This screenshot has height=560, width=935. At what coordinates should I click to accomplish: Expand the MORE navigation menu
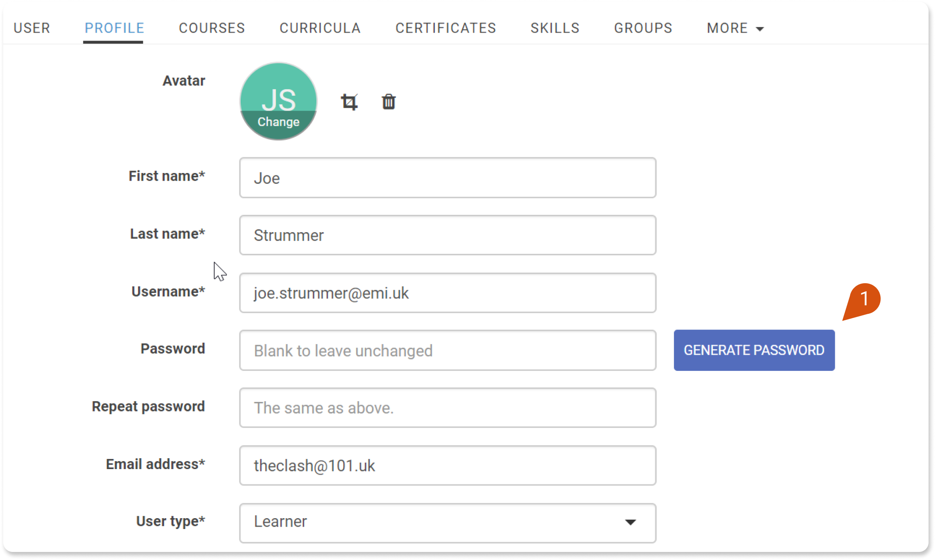(734, 27)
